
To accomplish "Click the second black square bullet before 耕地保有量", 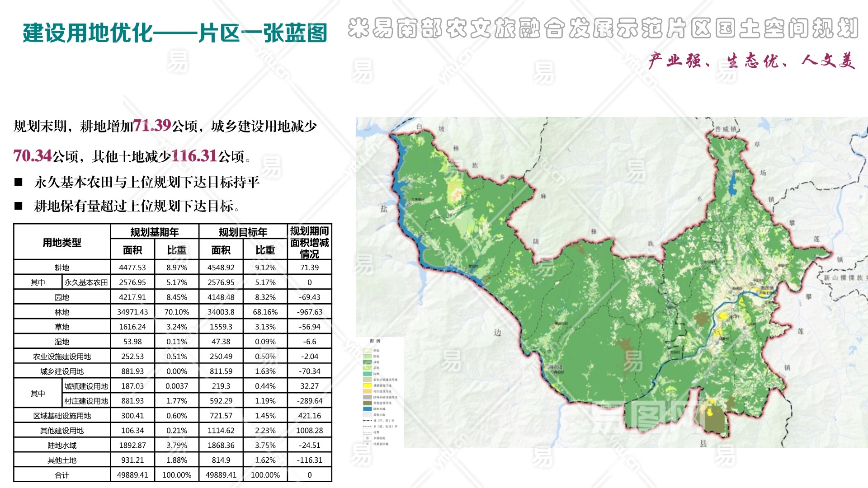I will pyautogui.click(x=19, y=206).
